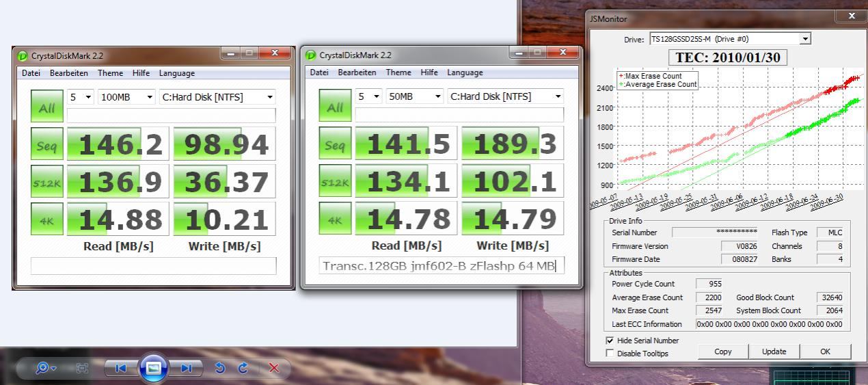Click 512K read result 134.1

[406, 181]
